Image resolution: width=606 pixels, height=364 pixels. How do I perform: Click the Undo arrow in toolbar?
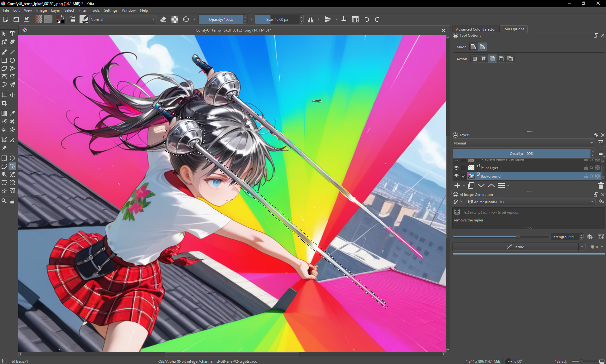[x=367, y=19]
